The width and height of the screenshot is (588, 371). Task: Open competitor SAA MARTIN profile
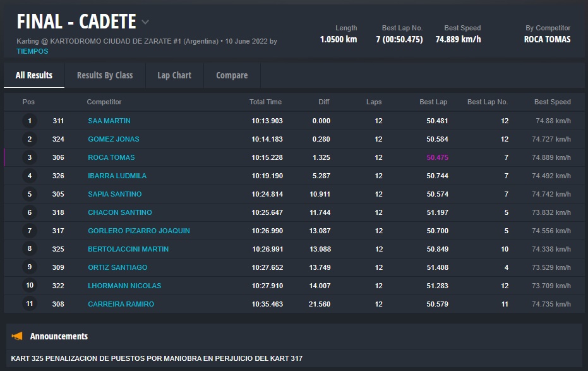point(109,121)
